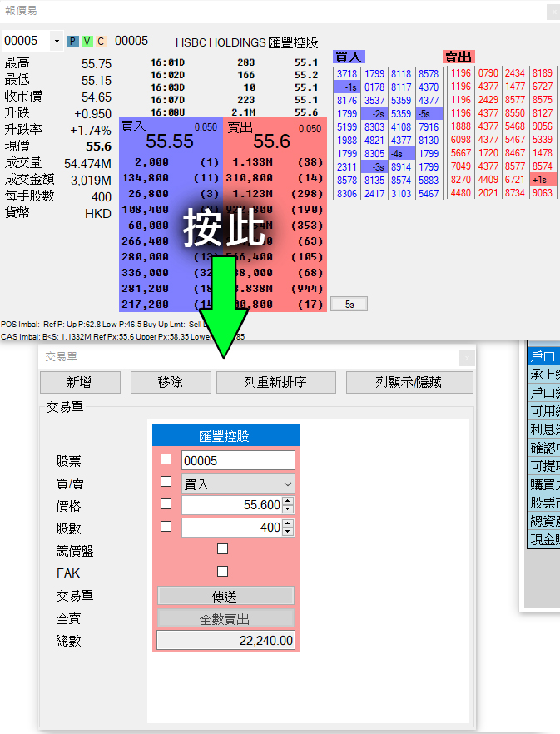Image resolution: width=560 pixels, height=734 pixels.
Task: Click the highlighted -1s buy broker cell
Action: [x=347, y=87]
